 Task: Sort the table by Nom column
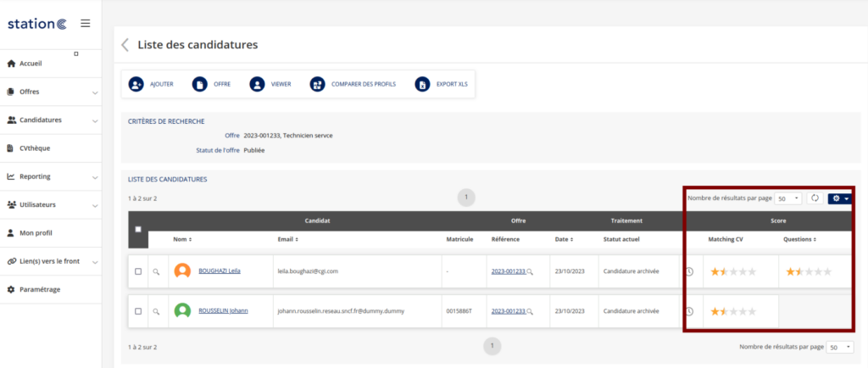(x=182, y=239)
